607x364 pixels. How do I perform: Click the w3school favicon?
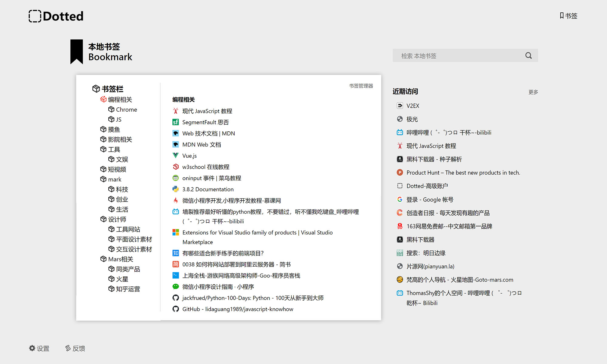[x=175, y=167]
